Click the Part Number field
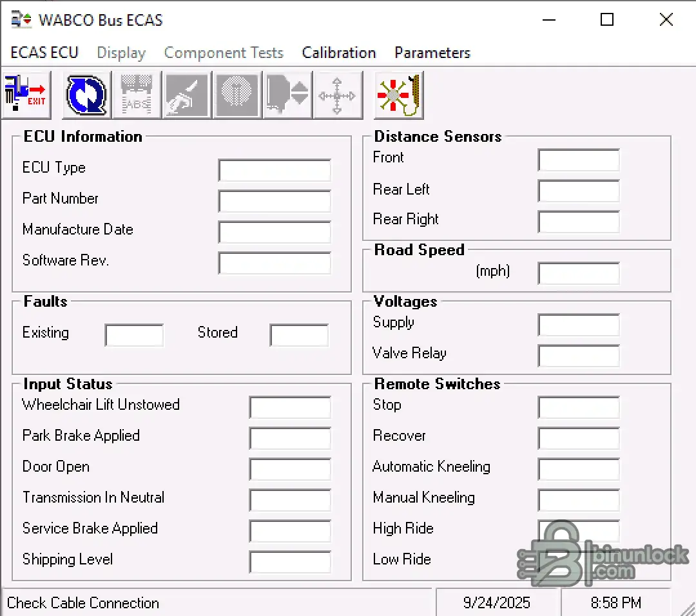 click(x=275, y=201)
